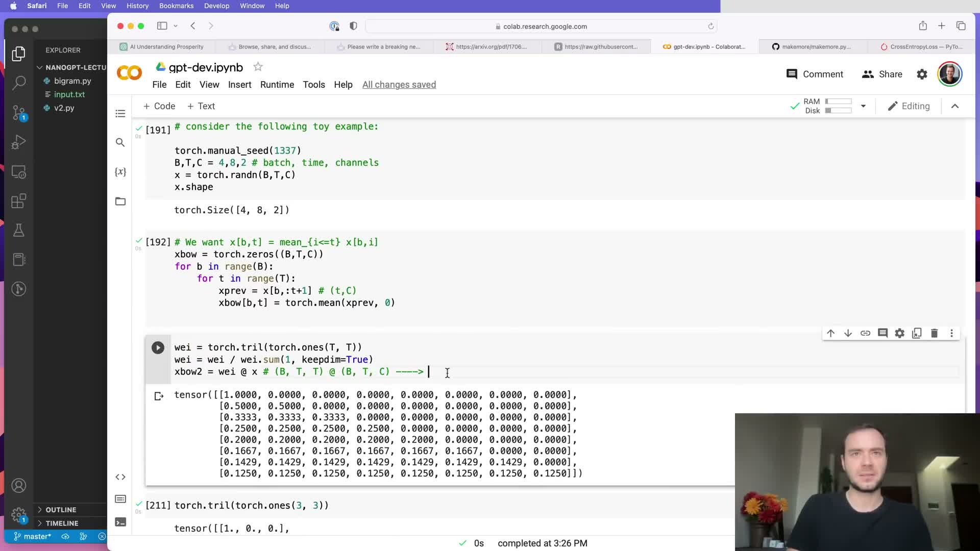Screen dimensions: 980x551
Task: Open the Runtime menu
Action: (x=277, y=85)
